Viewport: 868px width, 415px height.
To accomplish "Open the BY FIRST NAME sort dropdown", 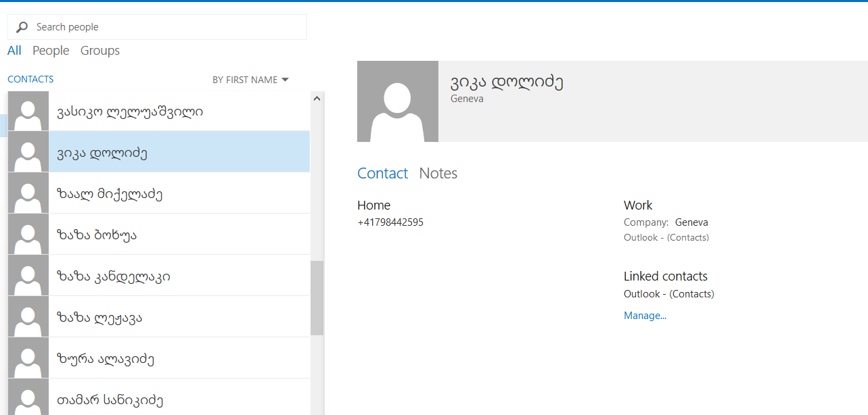I will click(250, 80).
